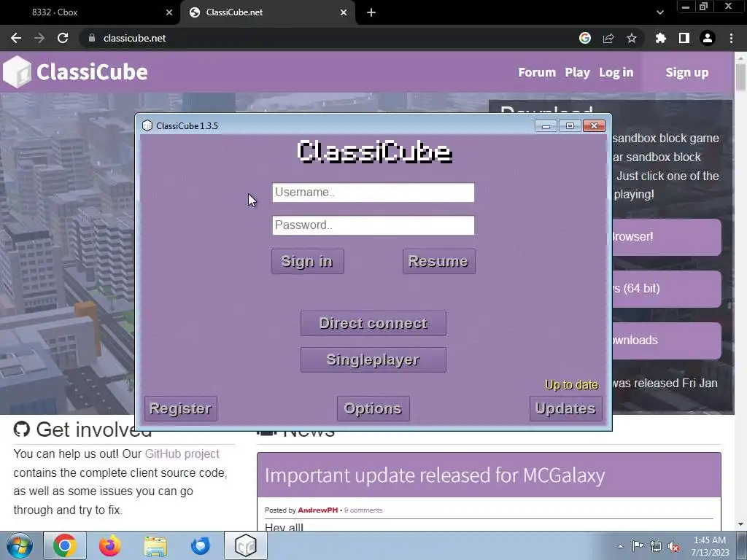
Task: Start Singleplayer from the launcher
Action: click(x=373, y=359)
